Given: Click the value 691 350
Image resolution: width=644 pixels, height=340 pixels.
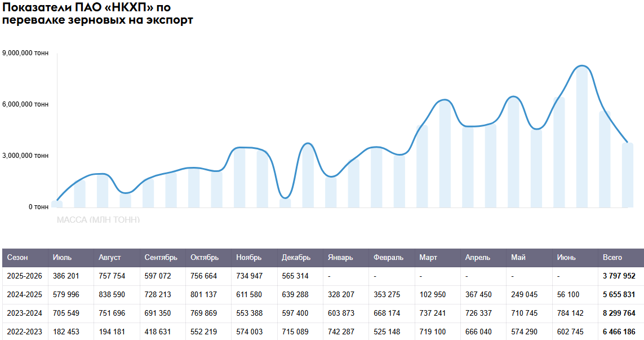Looking at the screenshot, I should coord(158,313).
